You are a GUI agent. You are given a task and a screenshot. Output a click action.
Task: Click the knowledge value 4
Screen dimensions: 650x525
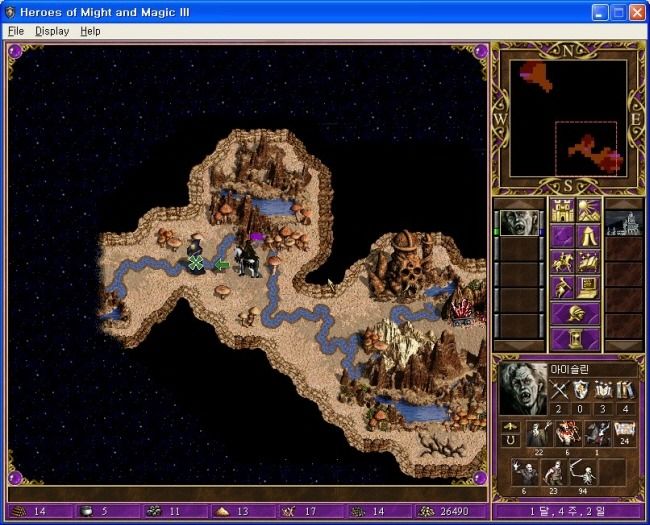(625, 409)
